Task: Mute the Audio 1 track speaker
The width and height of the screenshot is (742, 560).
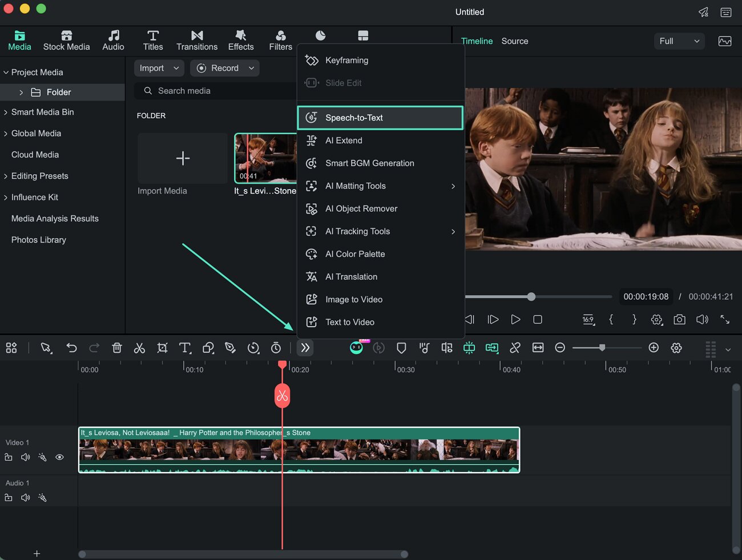Action: tap(26, 498)
